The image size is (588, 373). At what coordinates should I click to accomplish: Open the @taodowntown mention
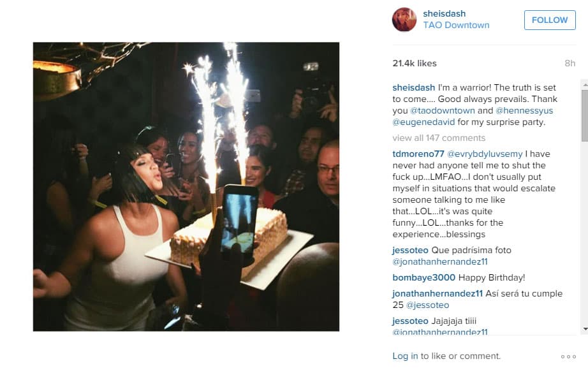click(442, 110)
